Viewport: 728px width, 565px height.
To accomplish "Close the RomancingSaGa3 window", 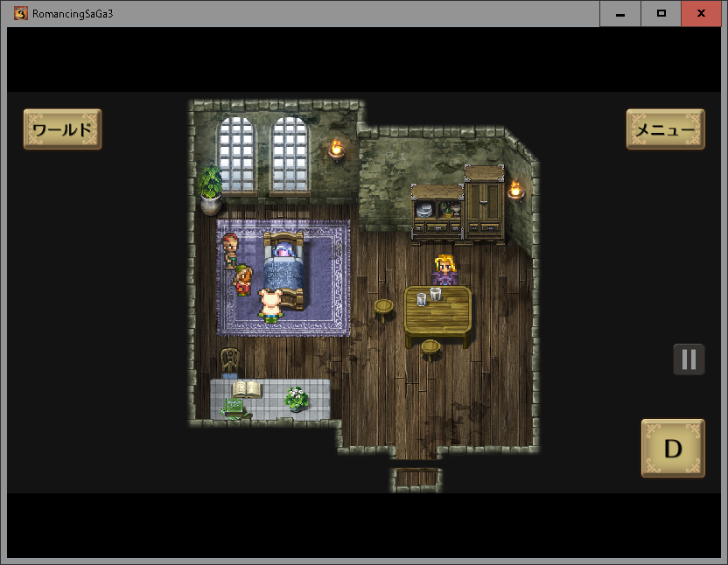I will click(701, 13).
